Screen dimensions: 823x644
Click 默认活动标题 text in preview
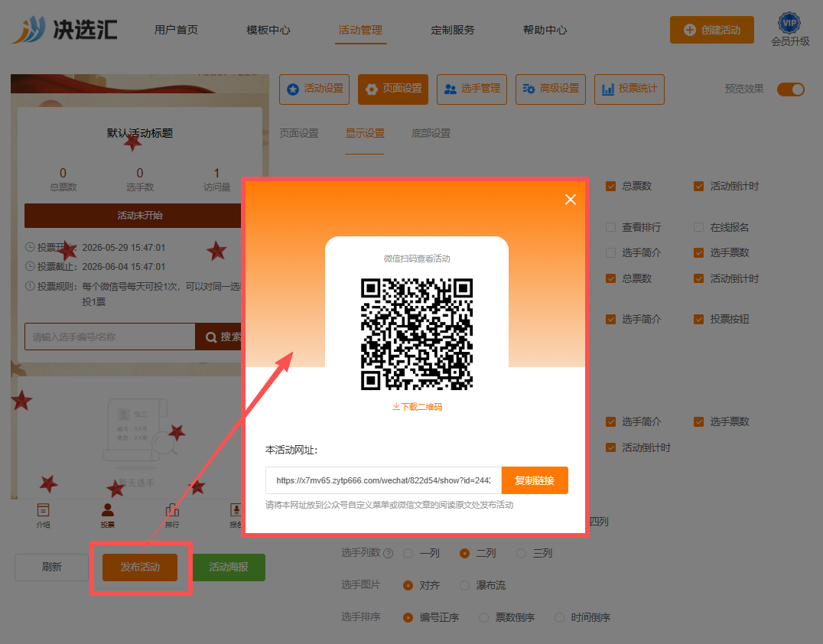pos(140,133)
